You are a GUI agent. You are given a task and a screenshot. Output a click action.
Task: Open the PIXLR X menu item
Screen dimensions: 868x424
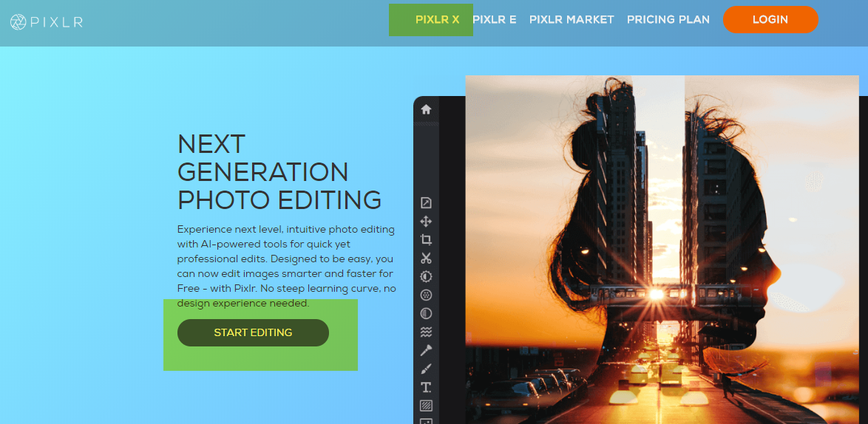437,20
